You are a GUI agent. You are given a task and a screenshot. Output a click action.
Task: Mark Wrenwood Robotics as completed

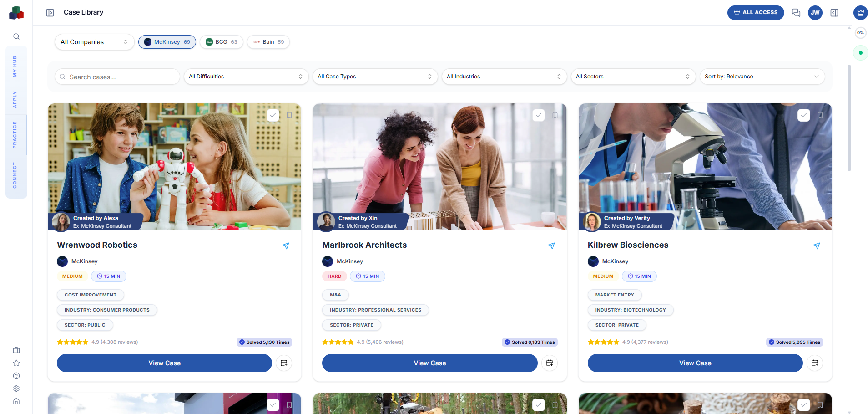point(273,115)
